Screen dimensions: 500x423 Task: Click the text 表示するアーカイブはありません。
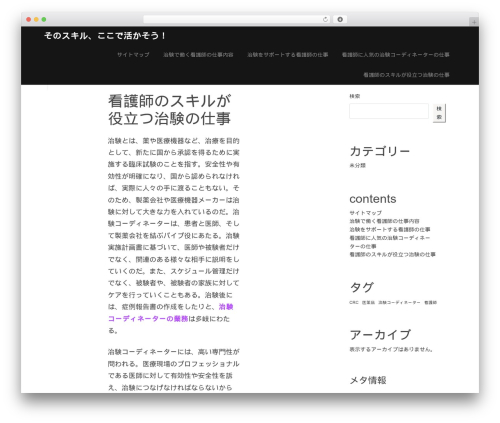click(391, 350)
